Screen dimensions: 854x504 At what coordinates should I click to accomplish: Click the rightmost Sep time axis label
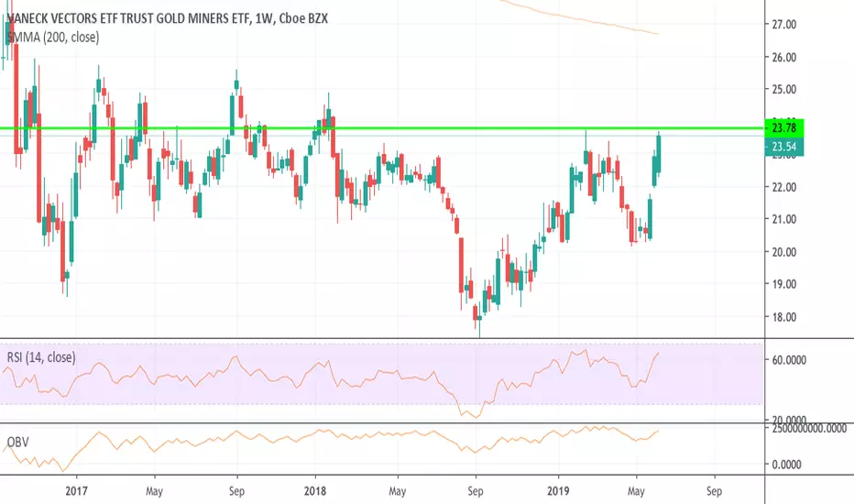coord(714,491)
